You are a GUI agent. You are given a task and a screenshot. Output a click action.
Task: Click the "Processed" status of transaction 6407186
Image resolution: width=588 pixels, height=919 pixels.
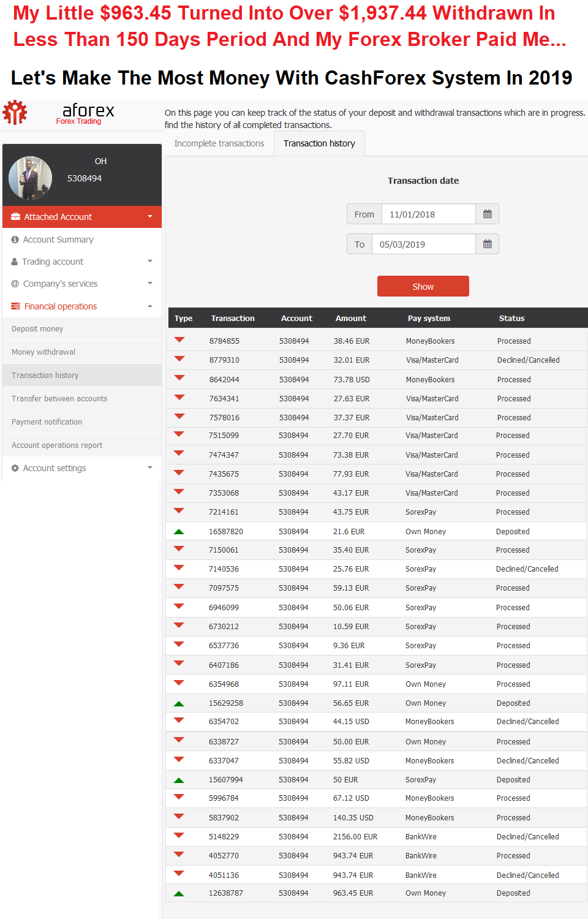[x=513, y=665]
